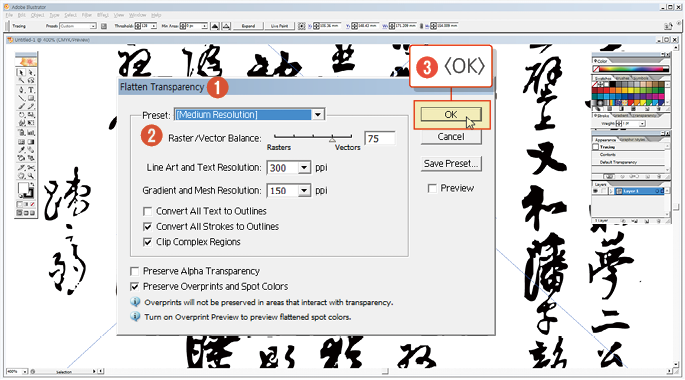This screenshot has width=685, height=380.
Task: Hide Layer 1 using the eye icon
Action: tap(595, 191)
